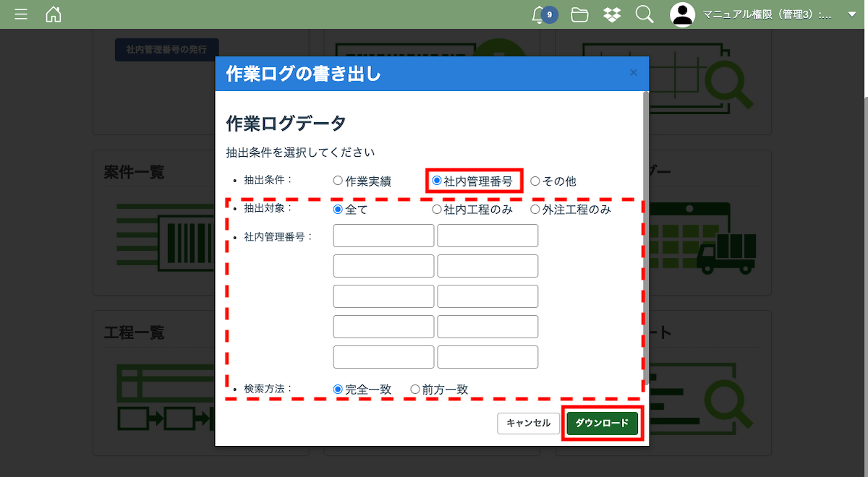Open search with magnifier icon
This screenshot has height=477, width=868.
click(x=644, y=14)
